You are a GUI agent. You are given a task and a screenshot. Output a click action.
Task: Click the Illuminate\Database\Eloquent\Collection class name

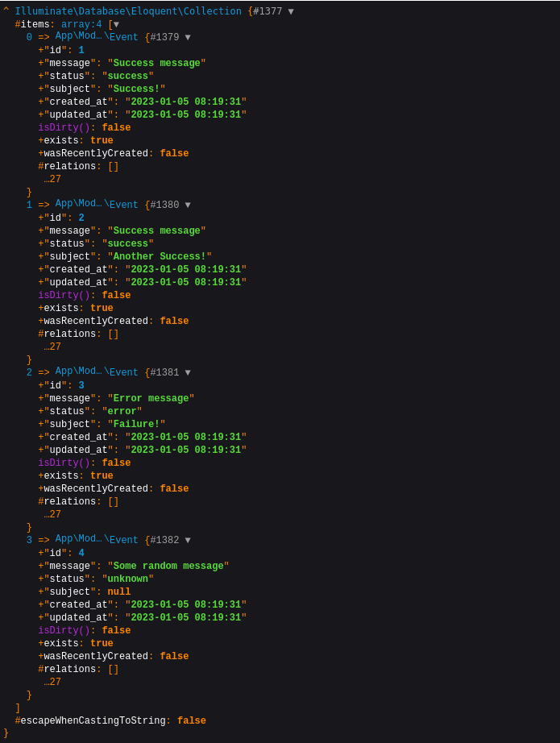[x=128, y=12]
